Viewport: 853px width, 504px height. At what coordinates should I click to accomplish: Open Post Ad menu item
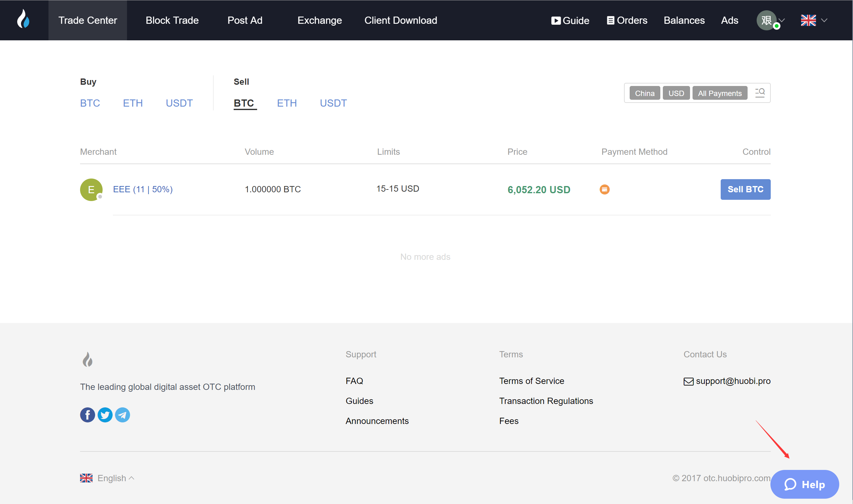[x=245, y=20]
